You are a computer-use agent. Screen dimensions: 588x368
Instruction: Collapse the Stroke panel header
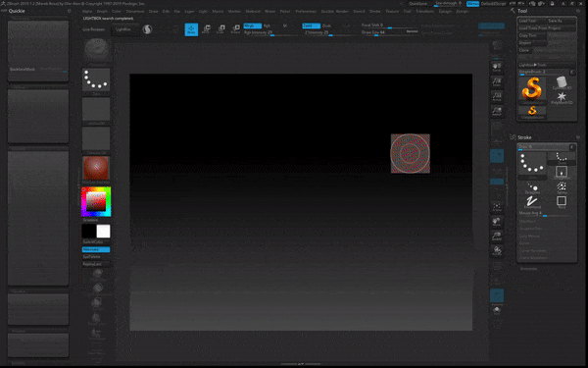pyautogui.click(x=524, y=137)
